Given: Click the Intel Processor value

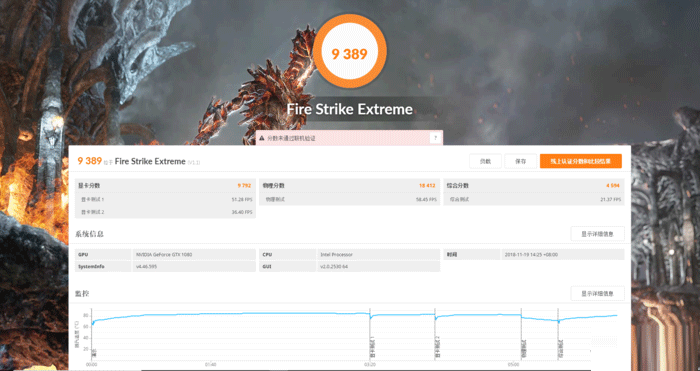Looking at the screenshot, I should coord(336,255).
